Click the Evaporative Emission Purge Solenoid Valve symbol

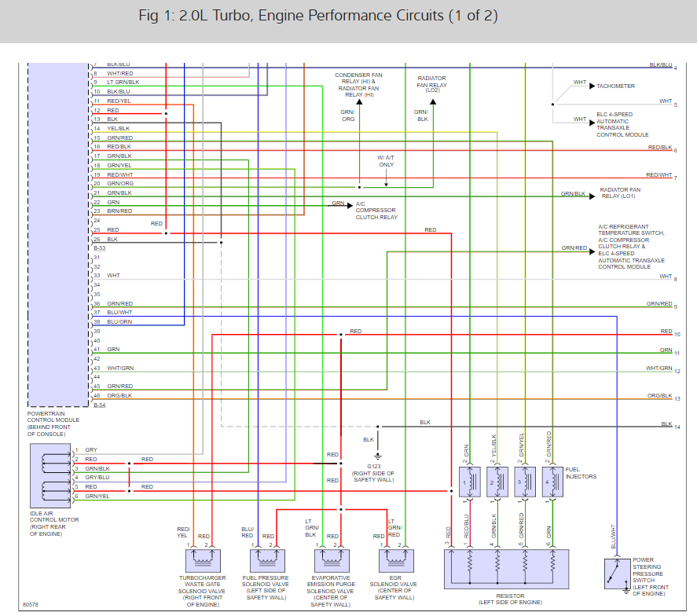[332, 560]
